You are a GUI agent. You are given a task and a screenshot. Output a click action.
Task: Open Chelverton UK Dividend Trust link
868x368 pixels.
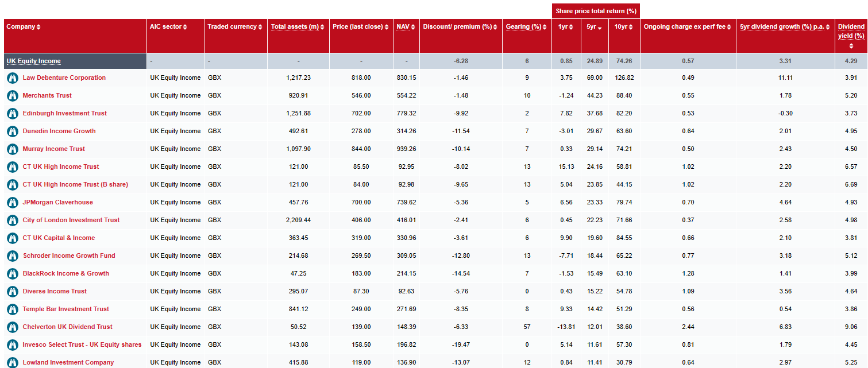68,327
